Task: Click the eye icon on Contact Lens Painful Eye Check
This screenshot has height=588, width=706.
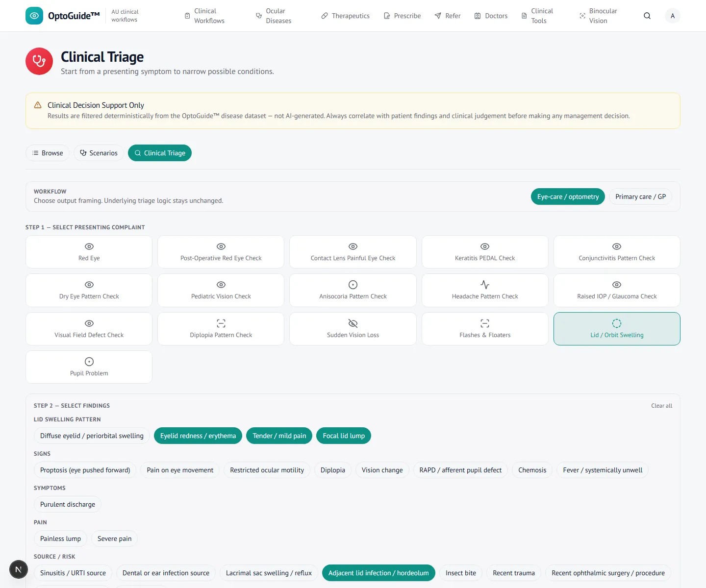Action: 353,246
